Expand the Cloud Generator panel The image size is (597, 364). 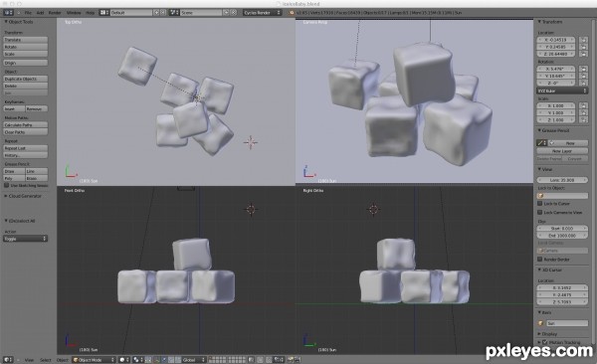tap(6, 196)
